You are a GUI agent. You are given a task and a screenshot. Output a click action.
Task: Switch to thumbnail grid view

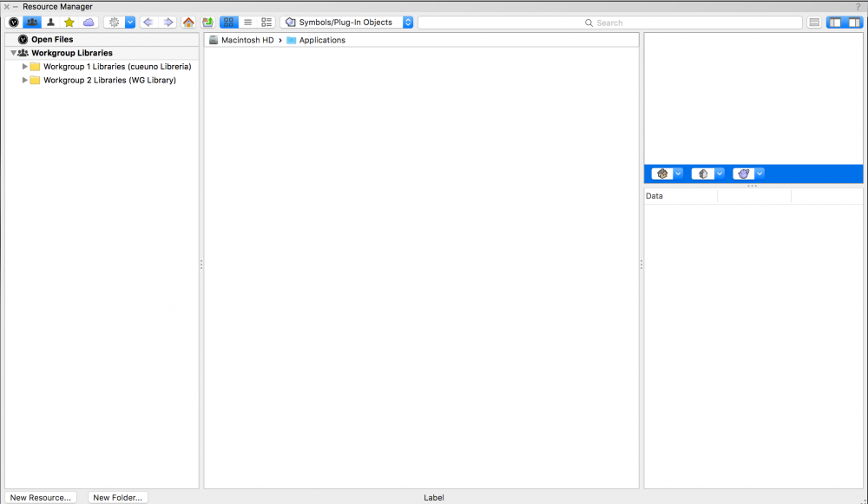point(228,23)
